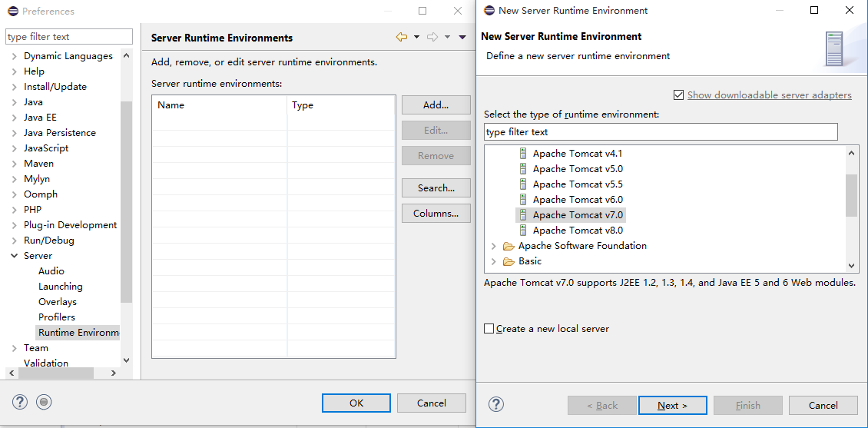This screenshot has width=868, height=428.
Task: Click the Apache Software Foundation folder icon
Action: [509, 246]
